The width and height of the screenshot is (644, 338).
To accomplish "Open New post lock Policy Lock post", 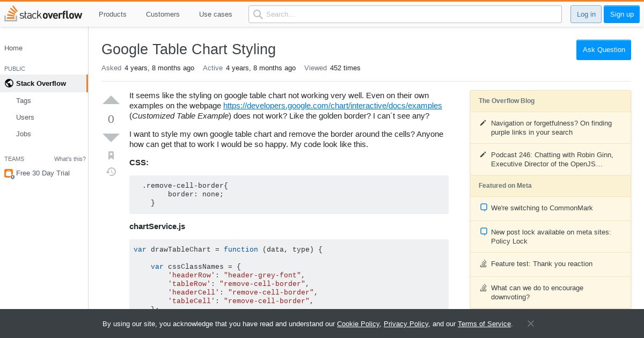I will [x=551, y=237].
